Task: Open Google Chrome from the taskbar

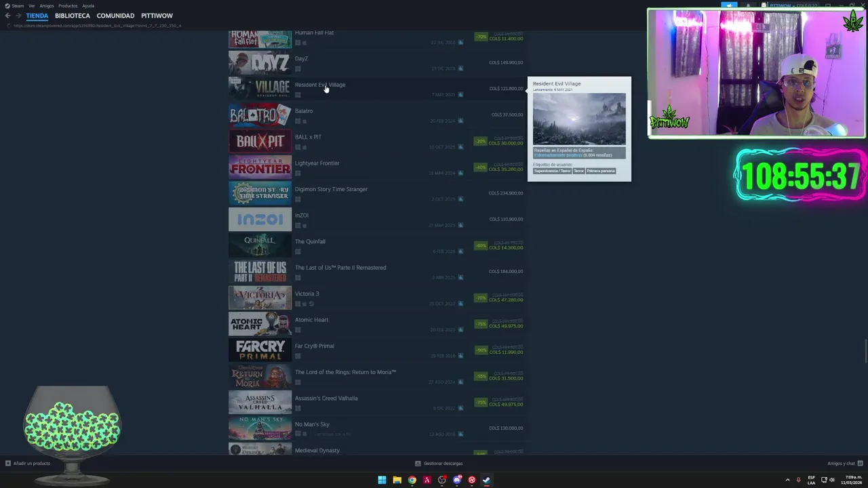Action: point(412,480)
